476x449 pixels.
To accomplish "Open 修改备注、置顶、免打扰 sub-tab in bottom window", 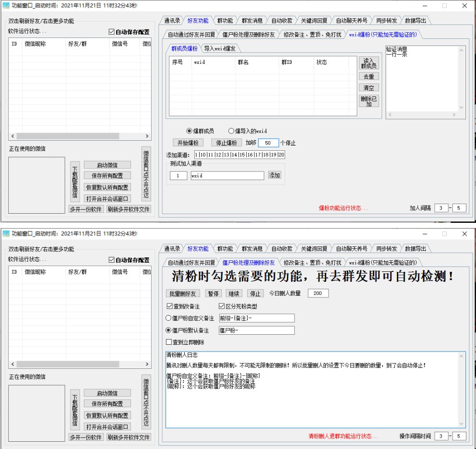I will pyautogui.click(x=312, y=263).
